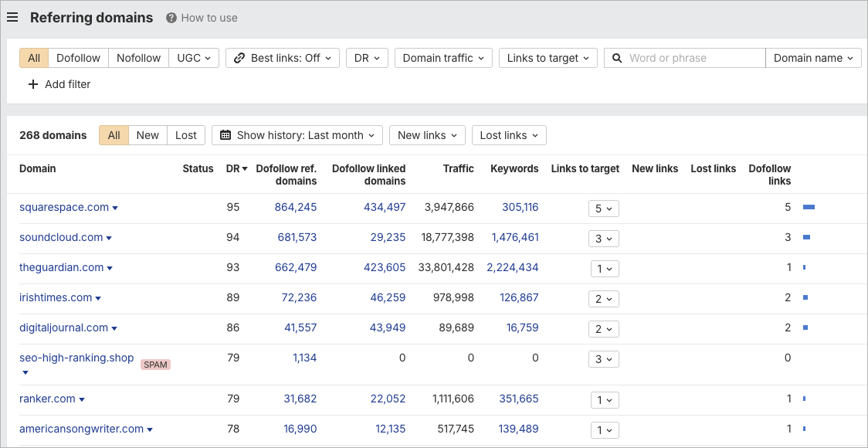Sort by Dofollow ref. domains column
The height and width of the screenshot is (448, 868).
pos(287,175)
